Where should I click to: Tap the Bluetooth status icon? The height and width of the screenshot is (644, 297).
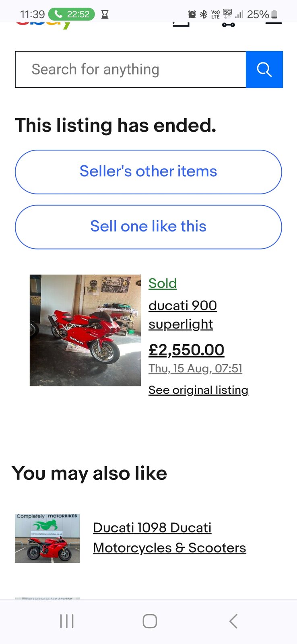204,14
